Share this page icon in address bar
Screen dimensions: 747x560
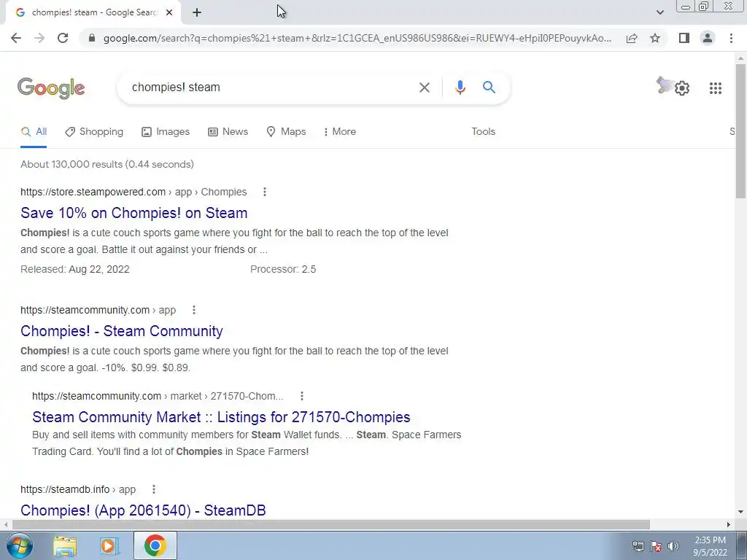coord(632,38)
